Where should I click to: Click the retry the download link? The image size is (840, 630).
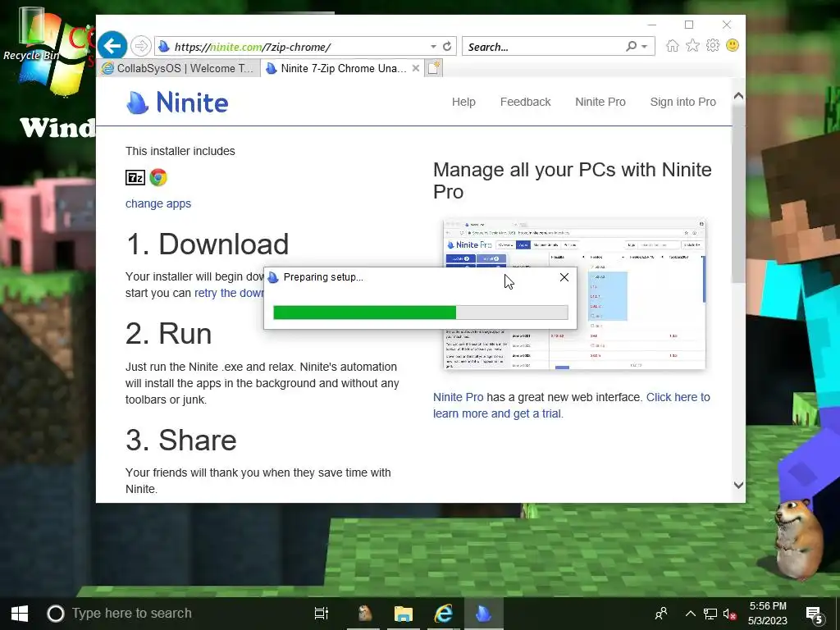229,293
